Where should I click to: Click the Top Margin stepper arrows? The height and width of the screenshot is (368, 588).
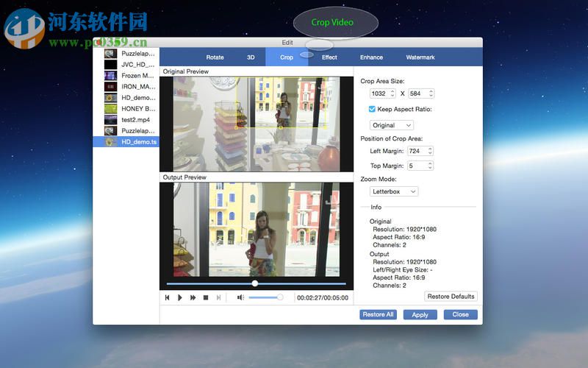tap(430, 166)
